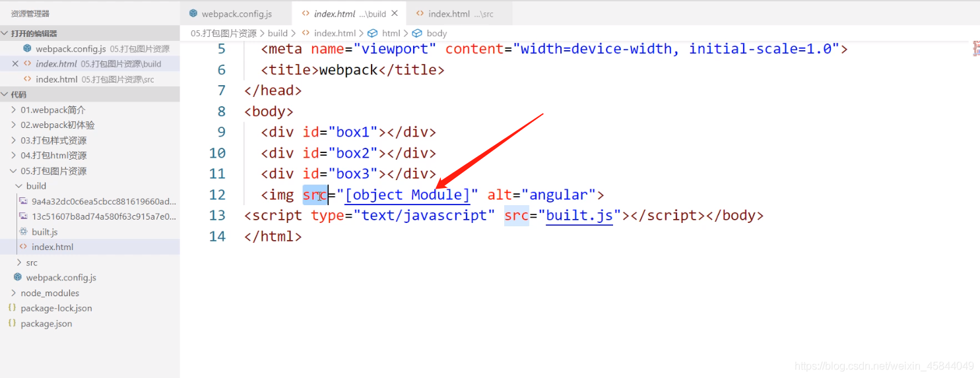Switch to the webpack.config.js editor tab
This screenshot has width=980, height=378.
tap(237, 14)
